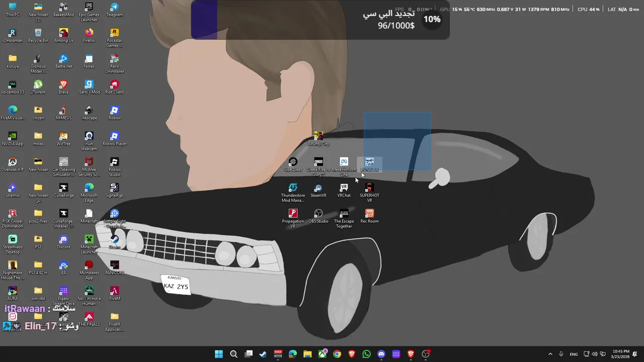
Task: Launch Google Chrome from the taskbar
Action: 337,354
